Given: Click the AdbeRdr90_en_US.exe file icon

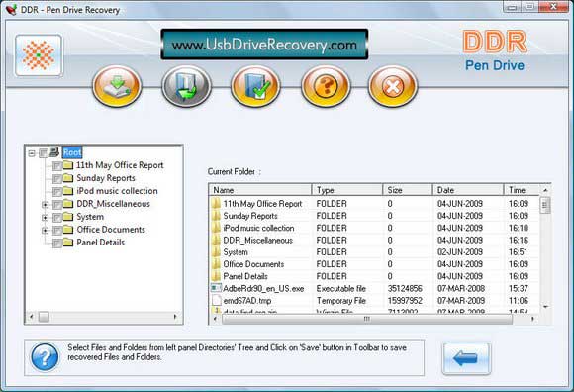Looking at the screenshot, I should [216, 288].
